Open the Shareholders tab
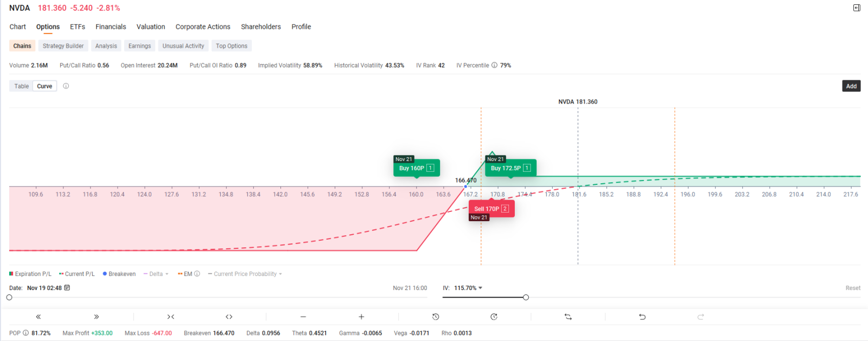 [x=261, y=27]
